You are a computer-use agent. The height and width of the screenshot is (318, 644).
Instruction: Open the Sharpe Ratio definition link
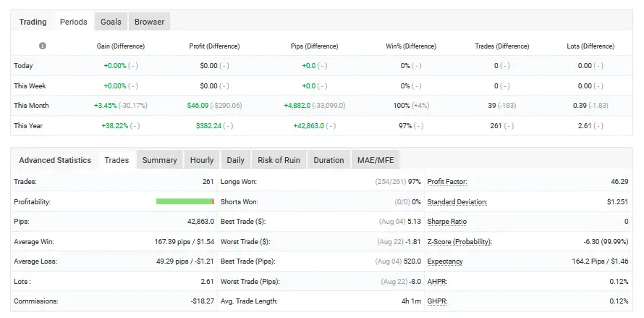pyautogui.click(x=447, y=222)
